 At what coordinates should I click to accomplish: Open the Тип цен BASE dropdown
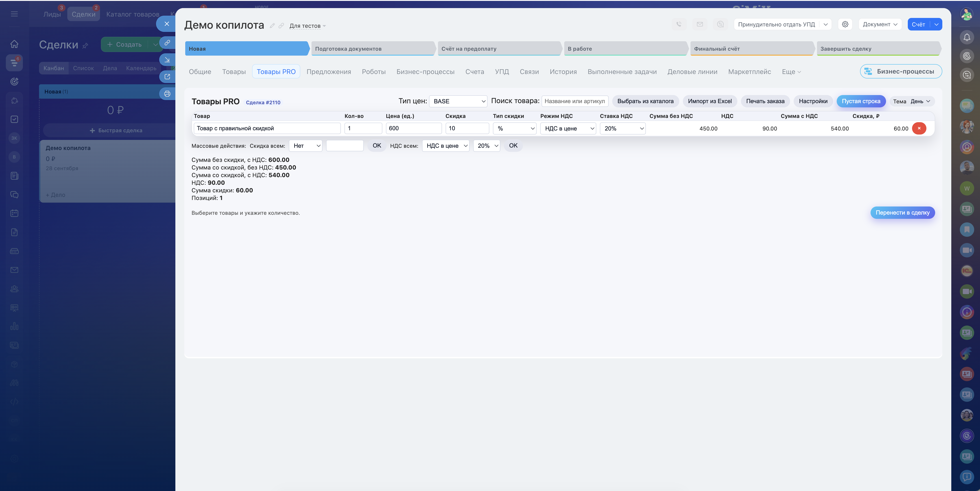coord(458,101)
